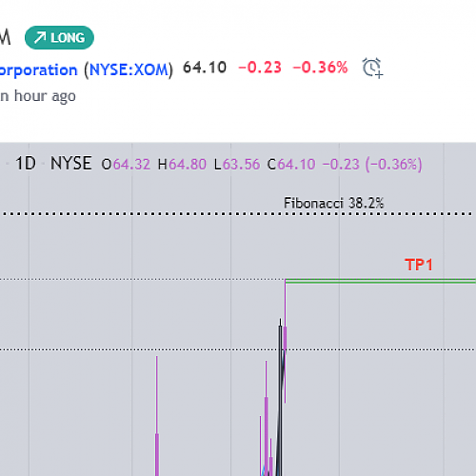Viewport: 476px width, 476px height.
Task: Click the open value O64.32
Action: 126,165
